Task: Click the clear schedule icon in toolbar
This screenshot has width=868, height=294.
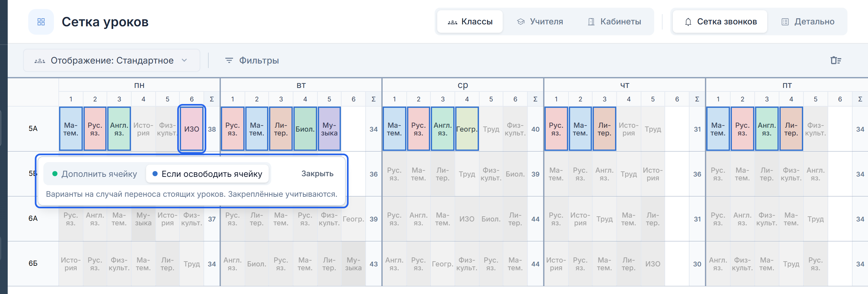Action: coord(836,60)
